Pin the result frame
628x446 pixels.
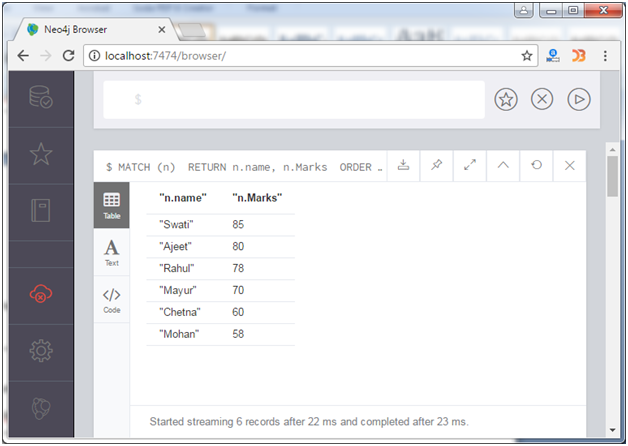pos(436,166)
